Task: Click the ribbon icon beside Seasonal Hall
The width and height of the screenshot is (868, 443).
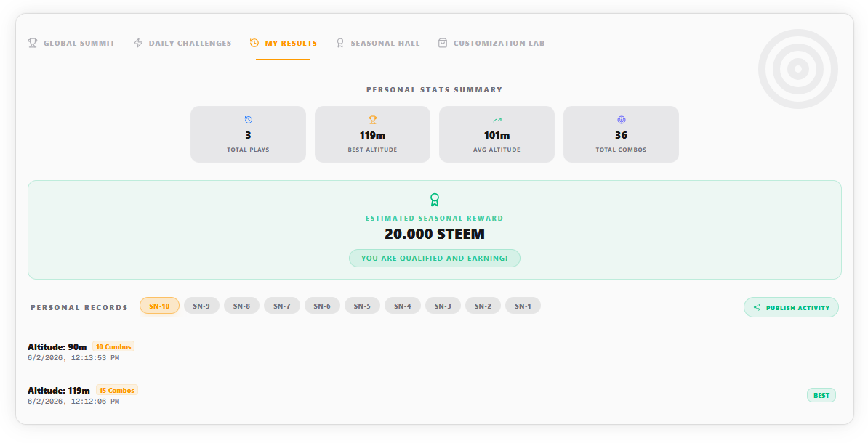Action: coord(340,43)
